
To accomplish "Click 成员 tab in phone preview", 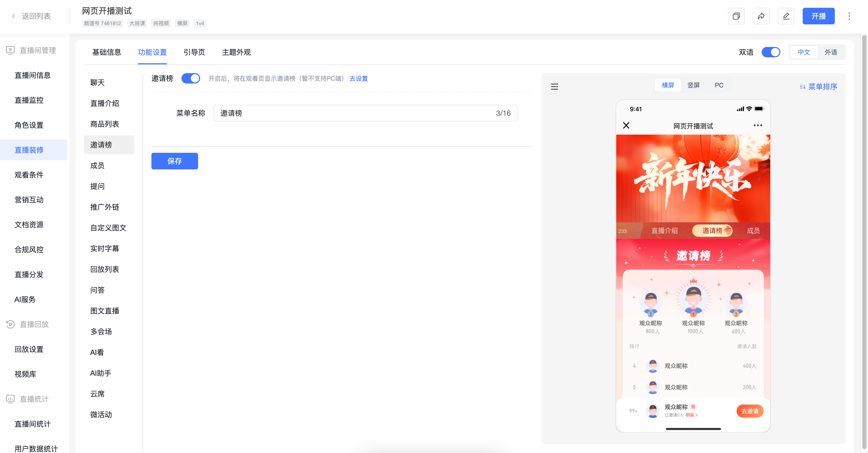I will click(753, 231).
